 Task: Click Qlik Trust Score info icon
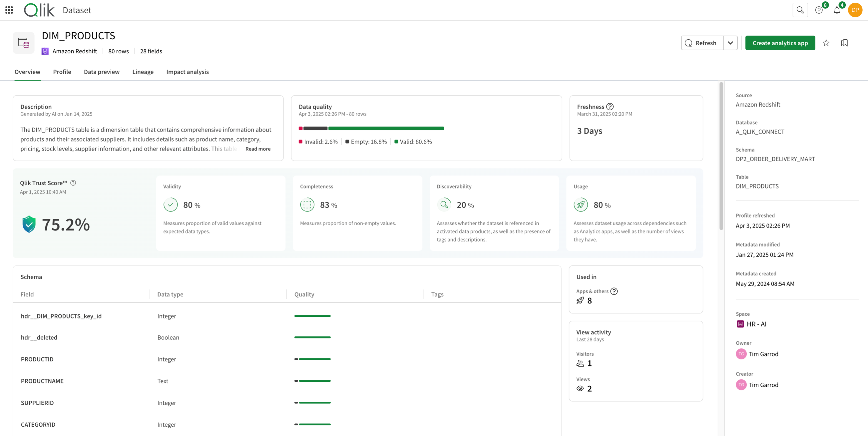73,183
